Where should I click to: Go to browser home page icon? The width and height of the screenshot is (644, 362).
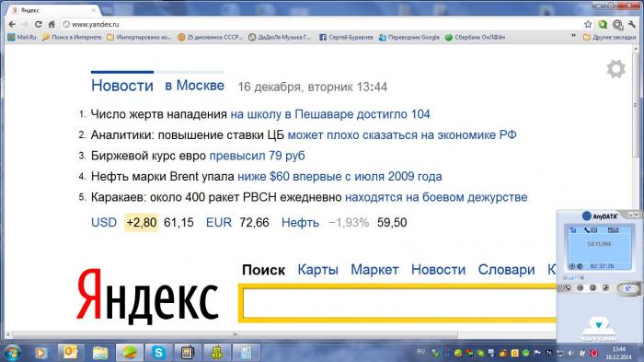click(x=52, y=24)
